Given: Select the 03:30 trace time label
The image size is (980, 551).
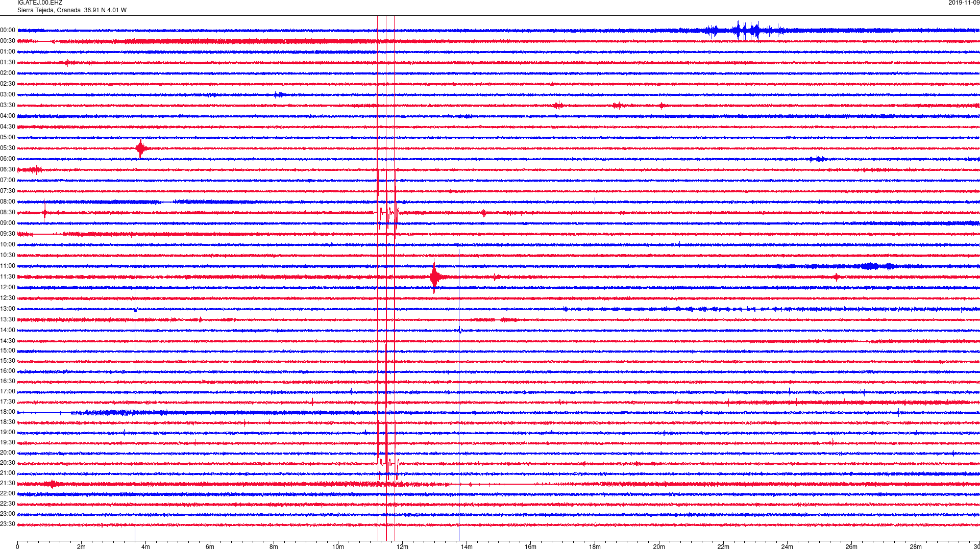Looking at the screenshot, I should (x=8, y=105).
